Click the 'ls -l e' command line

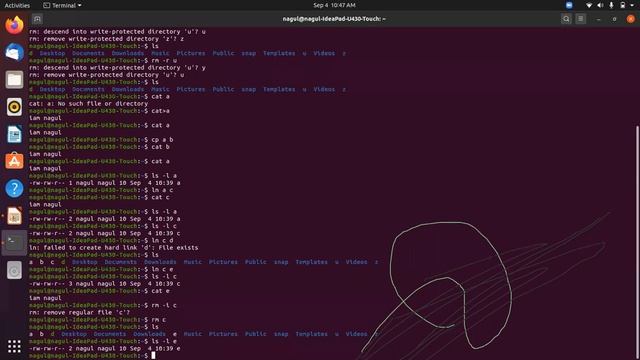(103, 341)
